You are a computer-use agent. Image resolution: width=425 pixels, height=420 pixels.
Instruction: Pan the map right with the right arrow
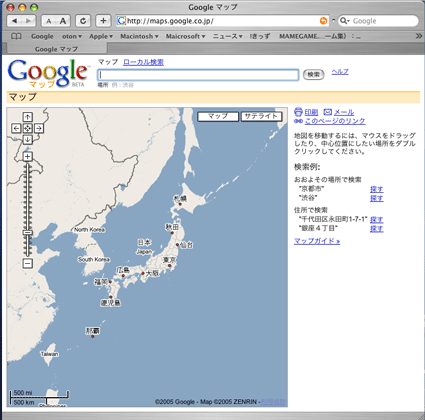(x=39, y=128)
